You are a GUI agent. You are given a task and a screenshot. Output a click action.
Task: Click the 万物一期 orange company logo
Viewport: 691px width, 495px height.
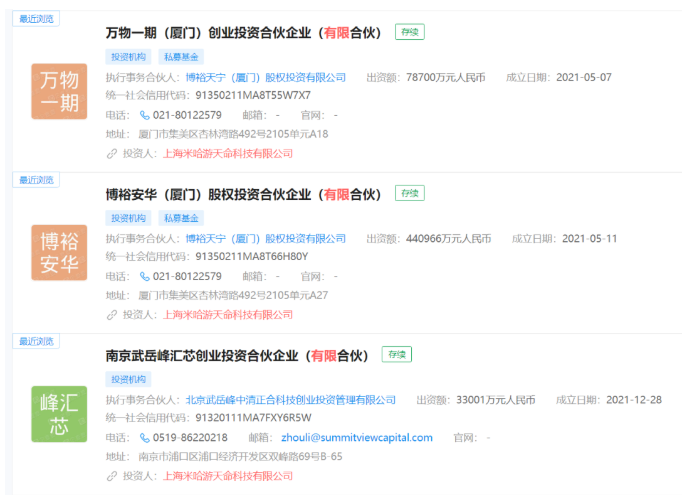tap(59, 91)
